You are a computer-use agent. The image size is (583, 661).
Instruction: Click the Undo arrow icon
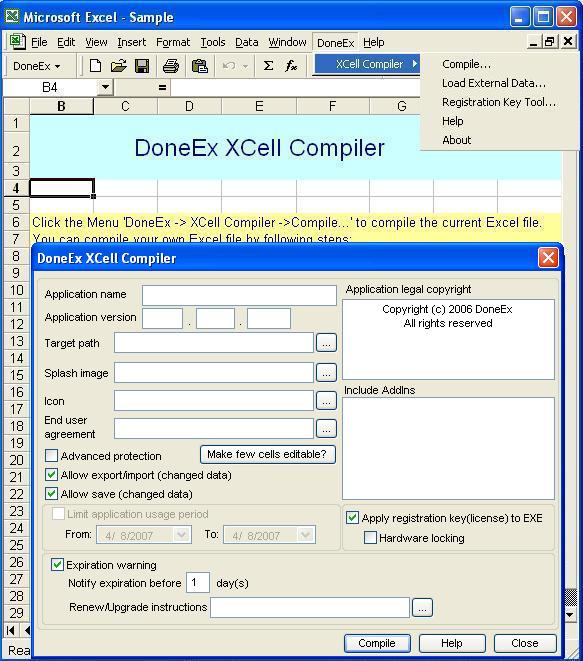(x=229, y=66)
